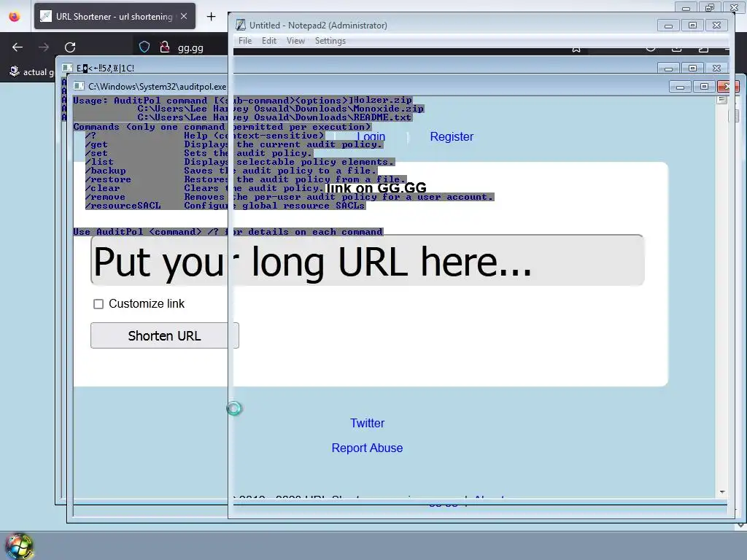Click the garbled-title console window icon
747x560 pixels.
[x=67, y=68]
